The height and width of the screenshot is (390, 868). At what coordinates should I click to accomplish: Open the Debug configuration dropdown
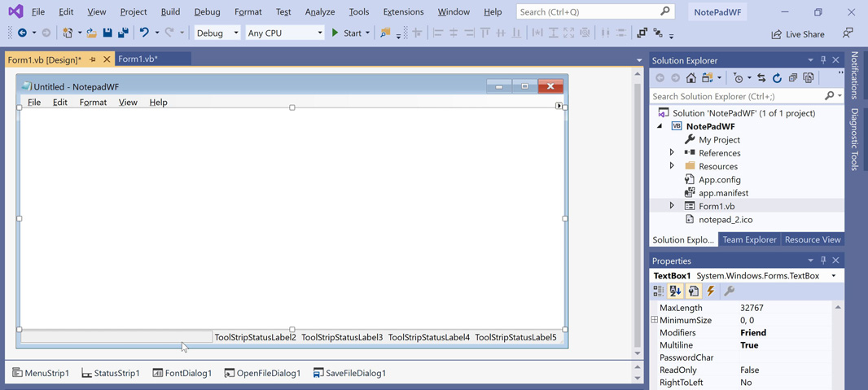(217, 33)
